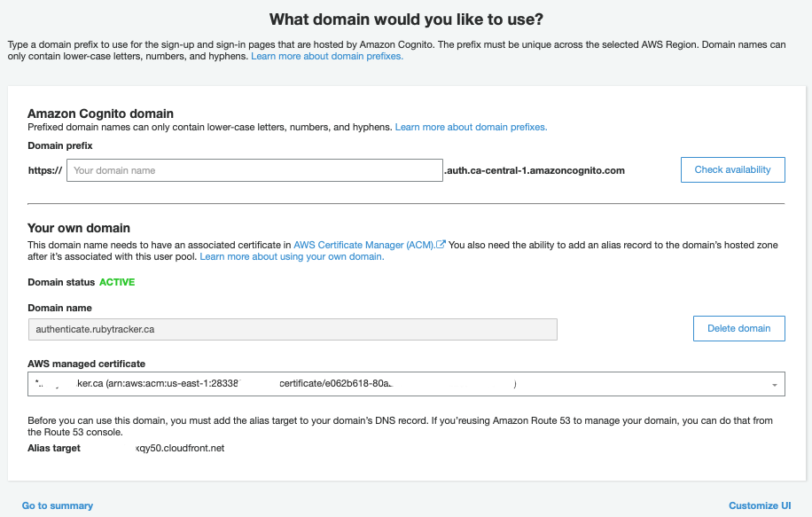The height and width of the screenshot is (517, 812).
Task: Click the external link icon after ACM
Action: (441, 245)
